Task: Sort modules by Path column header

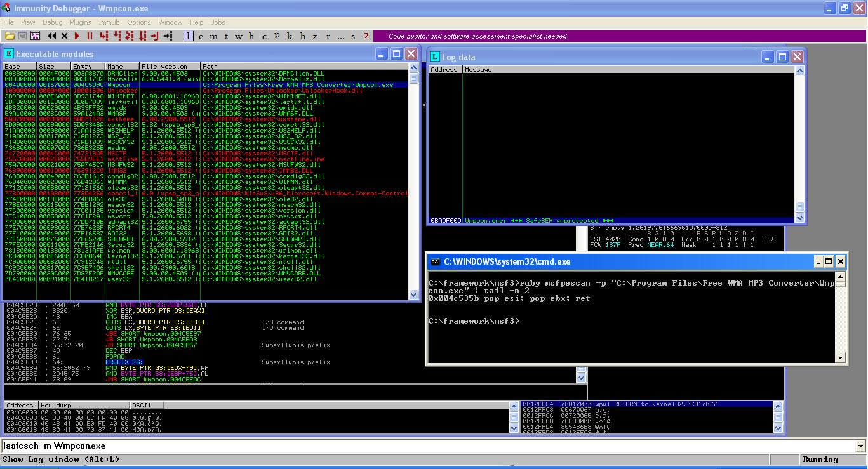Action: (305, 66)
